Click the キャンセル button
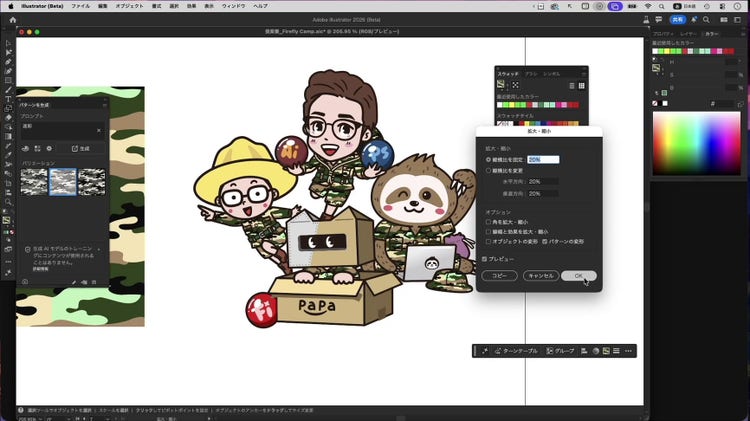 click(x=540, y=275)
